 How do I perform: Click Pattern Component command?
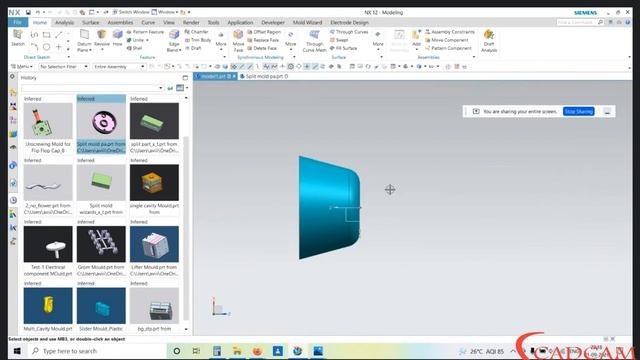pos(448,48)
